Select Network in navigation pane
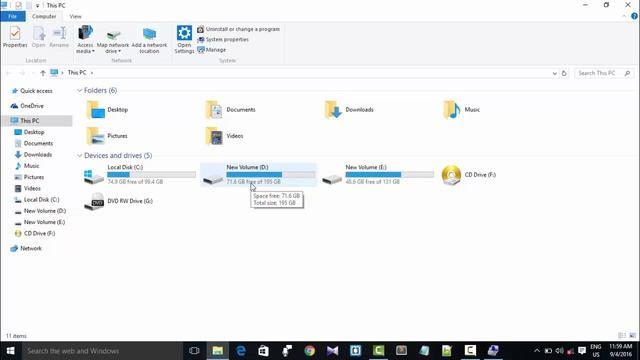The width and height of the screenshot is (640, 360). pyautogui.click(x=27, y=249)
